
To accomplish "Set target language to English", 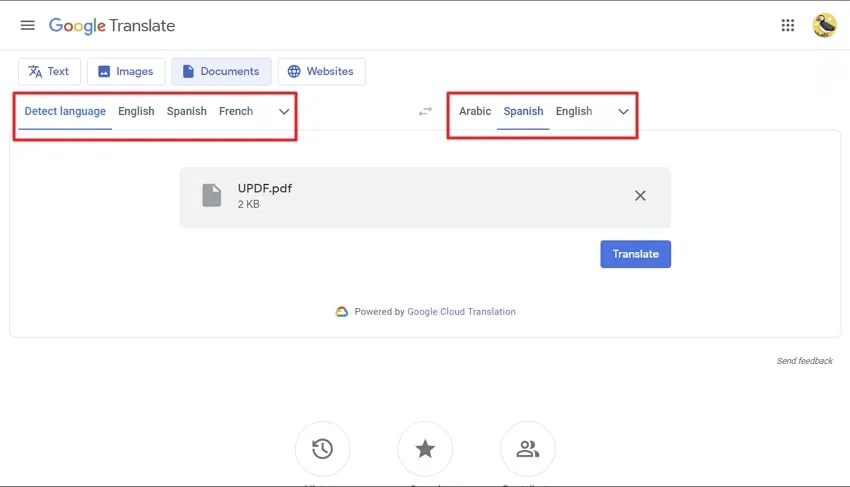I will [x=574, y=111].
